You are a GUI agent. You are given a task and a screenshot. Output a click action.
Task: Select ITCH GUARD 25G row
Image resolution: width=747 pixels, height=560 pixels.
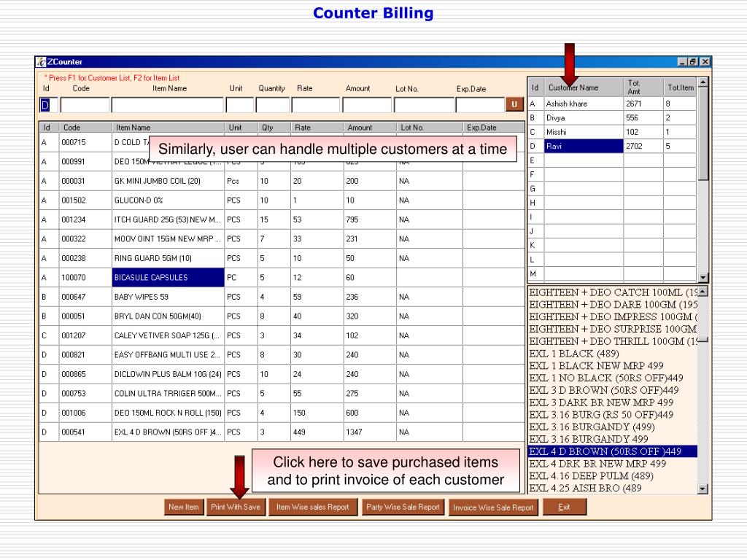click(282, 219)
